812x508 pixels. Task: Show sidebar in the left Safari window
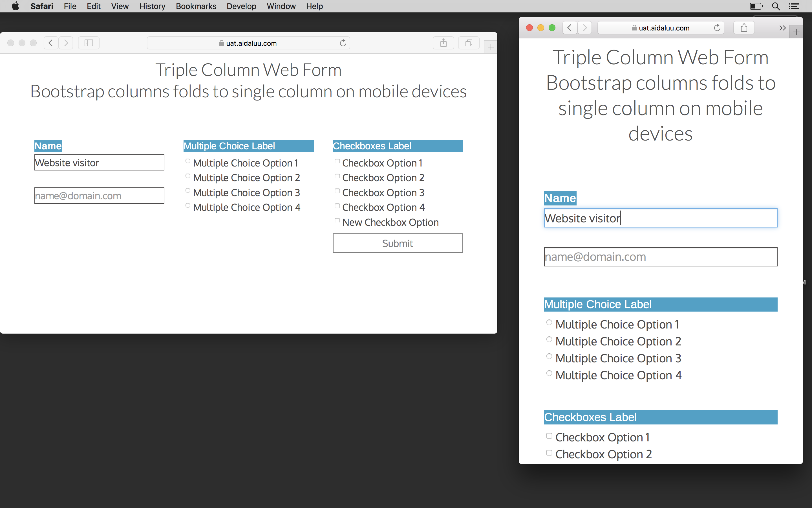coord(89,43)
